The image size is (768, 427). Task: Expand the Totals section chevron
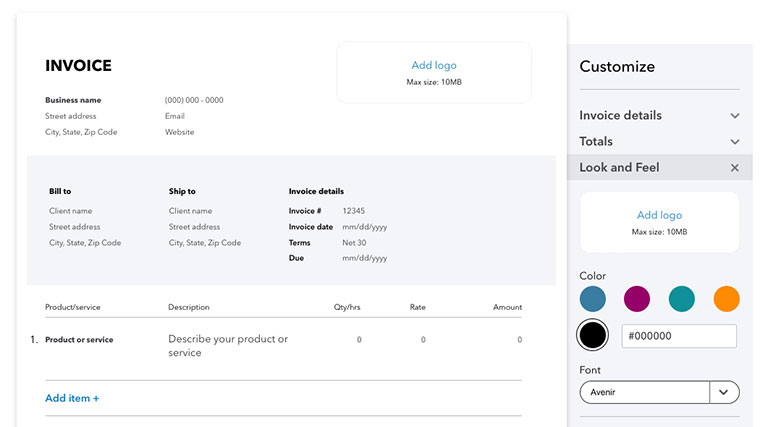pos(735,142)
